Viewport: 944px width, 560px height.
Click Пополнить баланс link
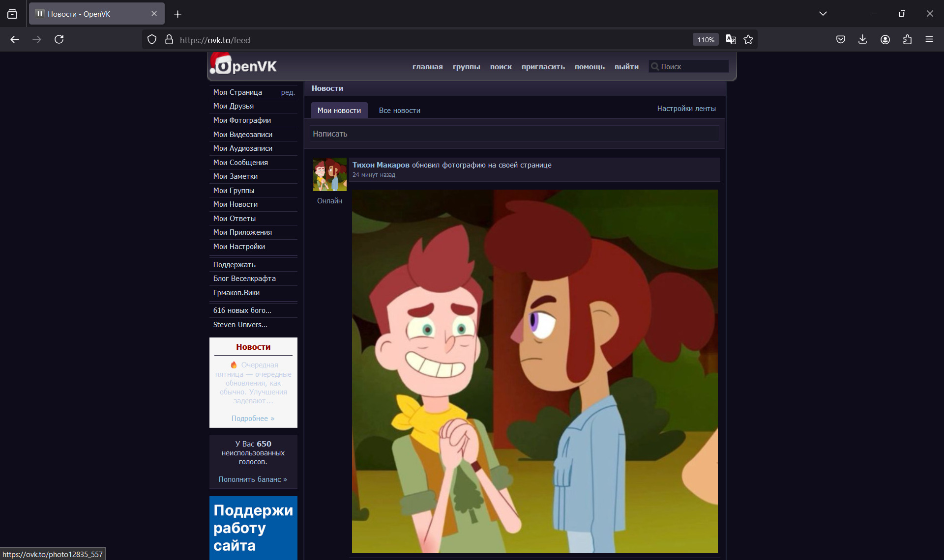[x=253, y=479]
